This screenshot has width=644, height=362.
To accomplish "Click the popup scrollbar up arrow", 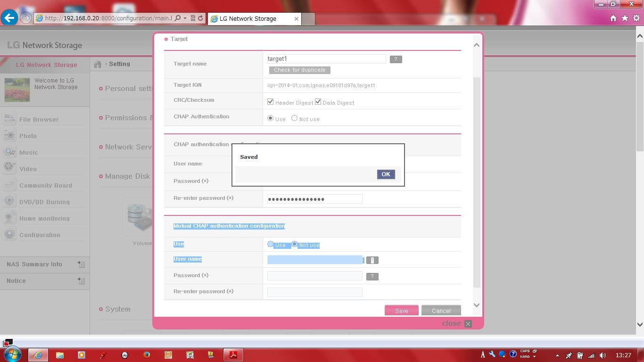I will click(476, 45).
